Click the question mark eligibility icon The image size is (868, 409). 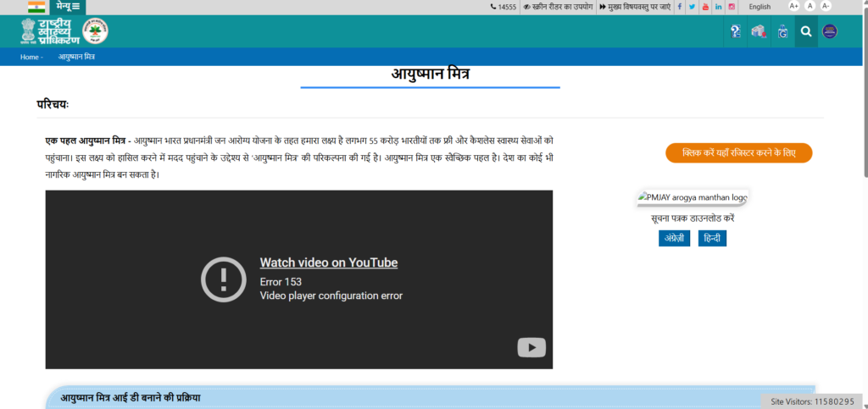point(736,31)
